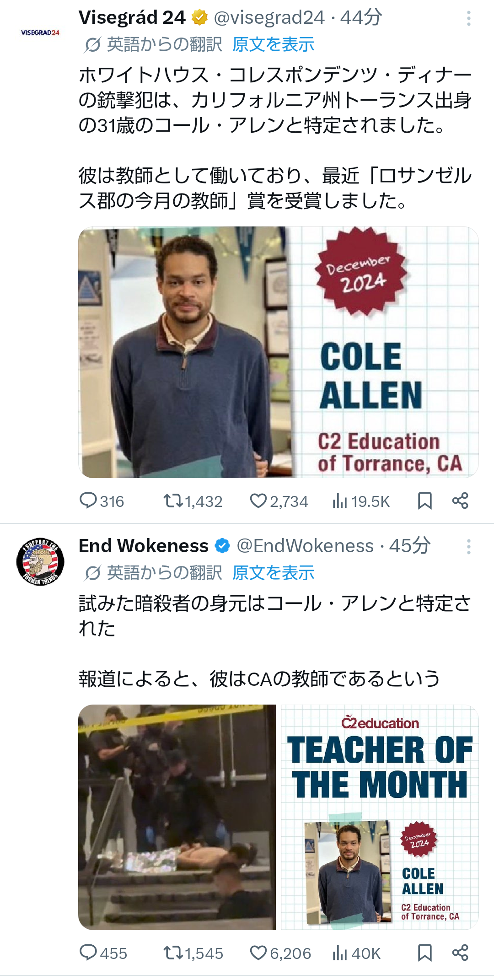Like the End Wokeness post

point(280,953)
